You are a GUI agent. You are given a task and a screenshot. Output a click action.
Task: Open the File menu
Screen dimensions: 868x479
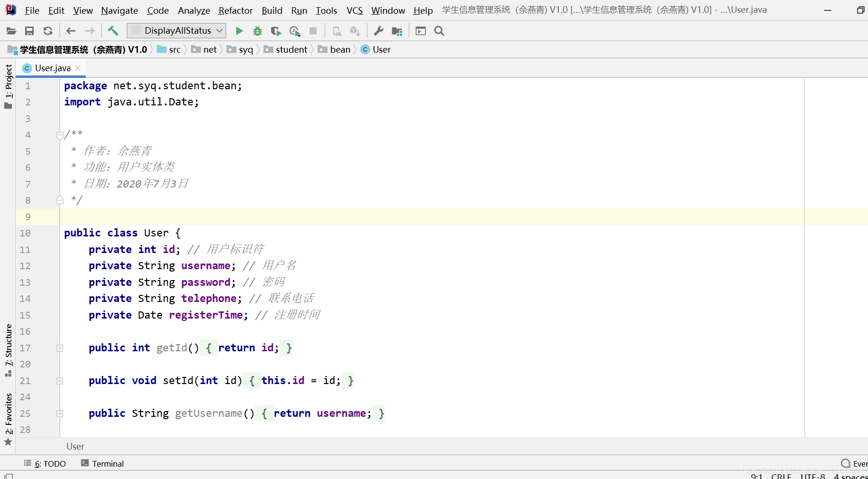pos(32,10)
